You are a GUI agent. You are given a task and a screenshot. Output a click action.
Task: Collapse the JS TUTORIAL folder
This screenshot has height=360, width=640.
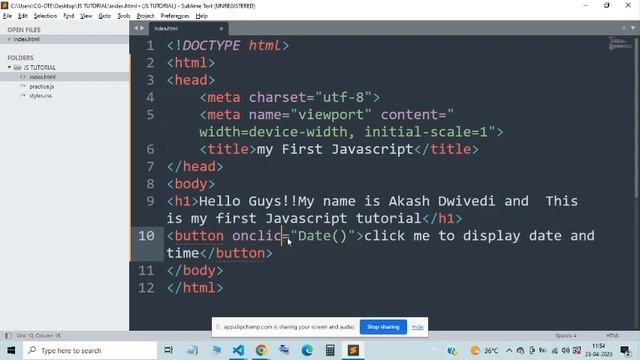point(9,67)
